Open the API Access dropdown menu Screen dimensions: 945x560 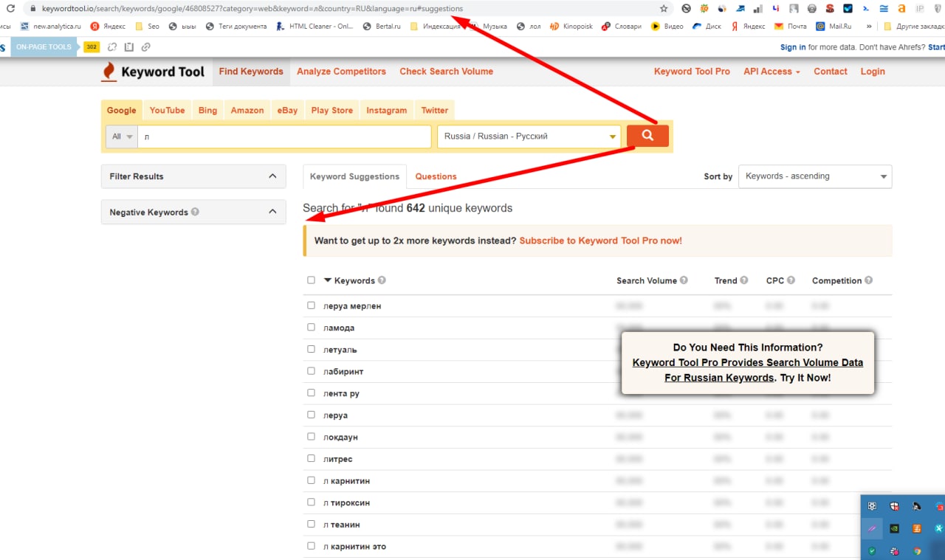772,72
